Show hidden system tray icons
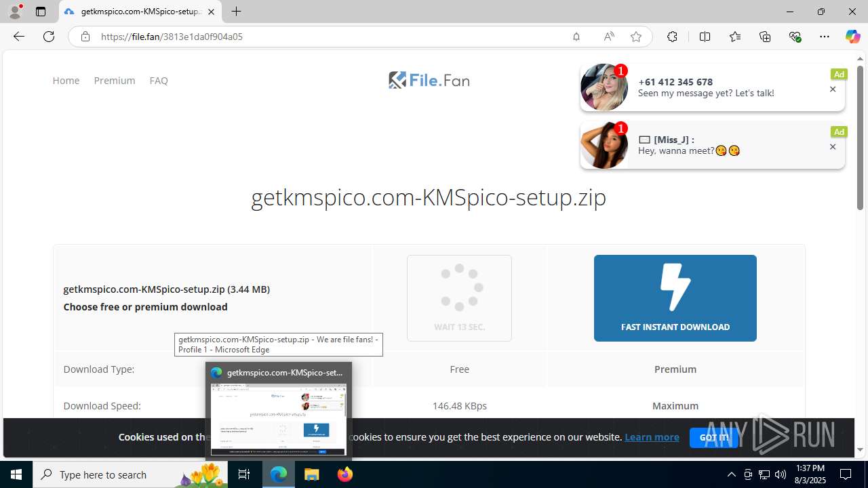 pyautogui.click(x=731, y=474)
